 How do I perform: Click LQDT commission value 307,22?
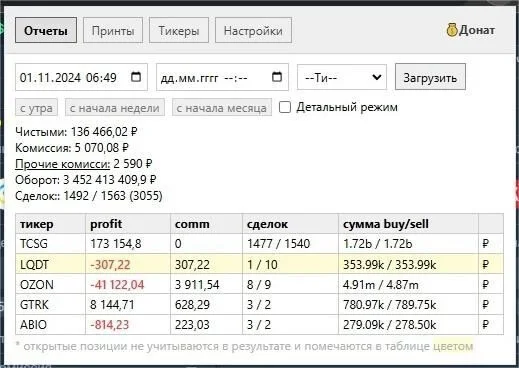tap(192, 265)
